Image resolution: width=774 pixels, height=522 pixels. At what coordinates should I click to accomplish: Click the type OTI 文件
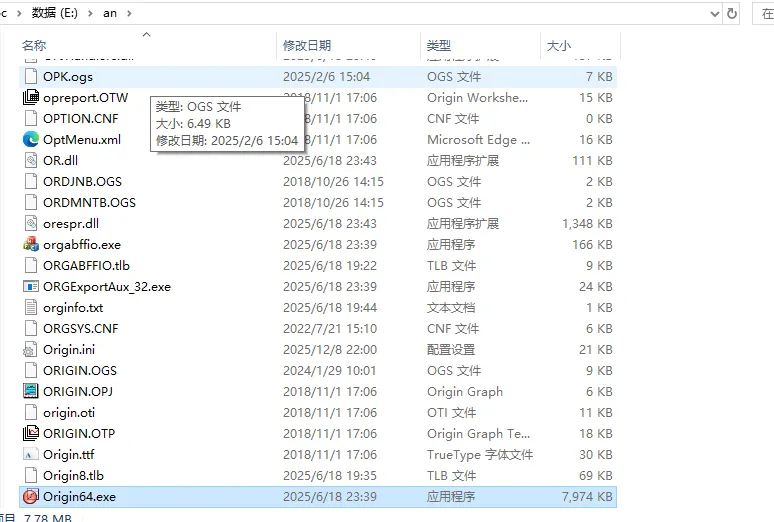click(x=452, y=413)
